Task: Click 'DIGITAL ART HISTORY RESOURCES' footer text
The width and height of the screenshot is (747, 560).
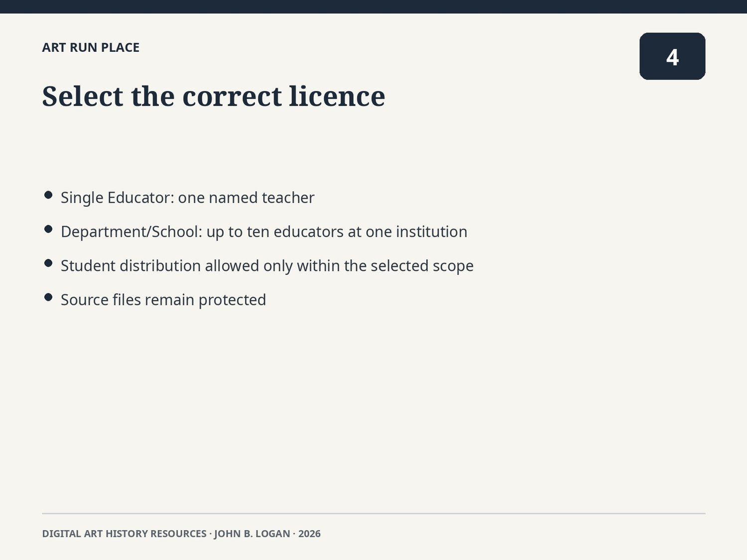Action: pos(124,534)
